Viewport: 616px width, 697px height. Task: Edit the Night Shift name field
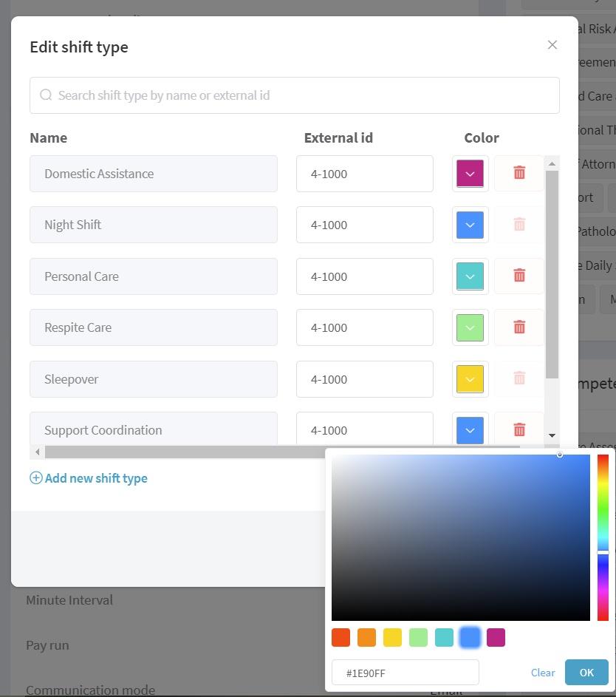[153, 225]
